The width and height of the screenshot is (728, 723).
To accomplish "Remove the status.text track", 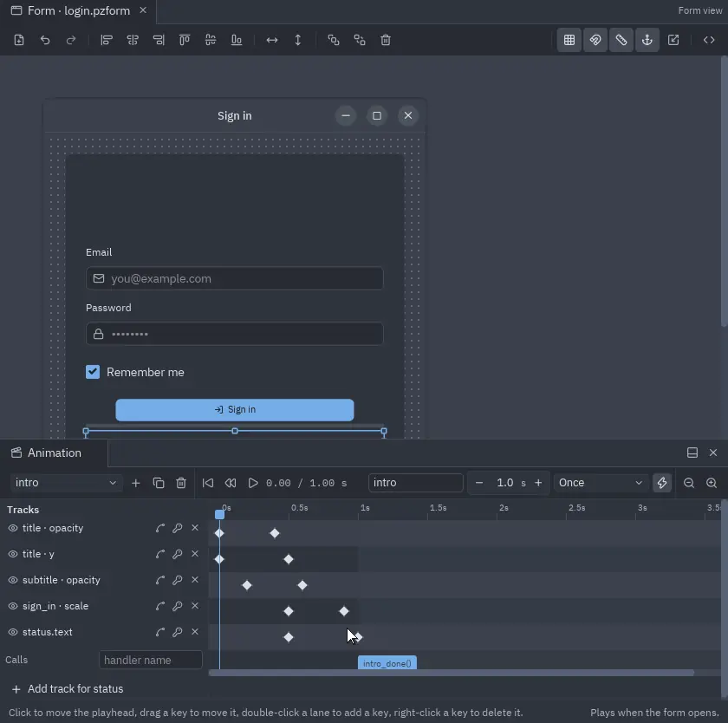I will 195,632.
